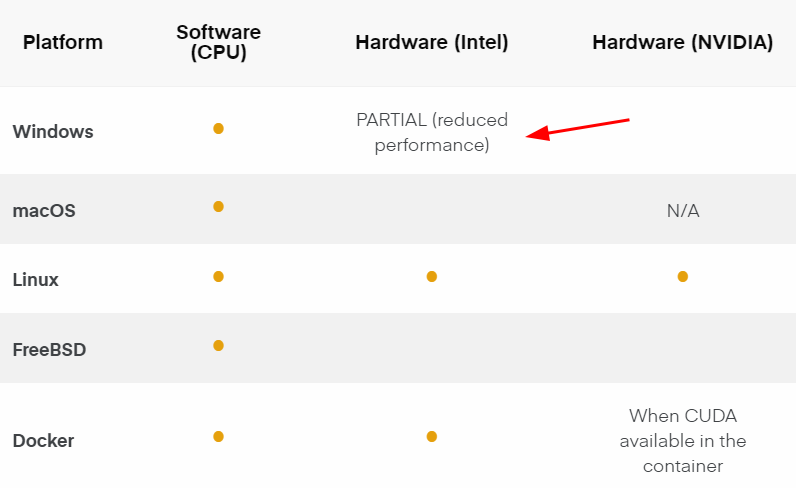
Task: Click the macOS row label
Action: (44, 211)
